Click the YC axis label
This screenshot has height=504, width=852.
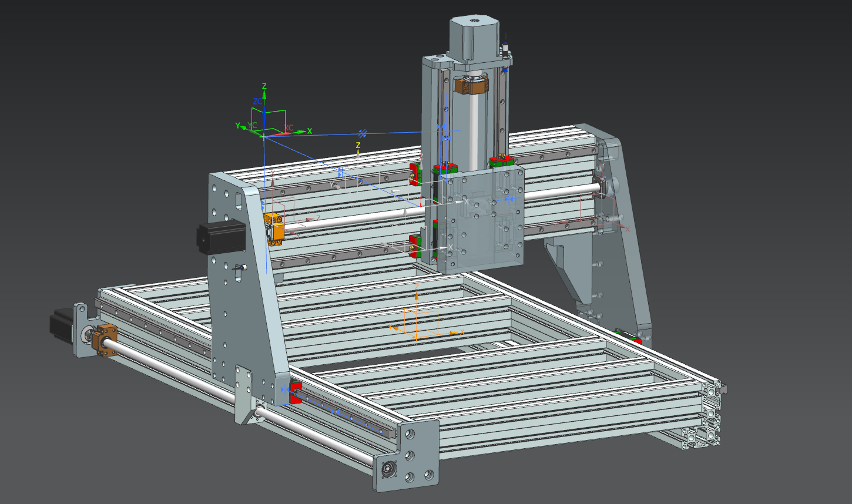click(x=252, y=126)
